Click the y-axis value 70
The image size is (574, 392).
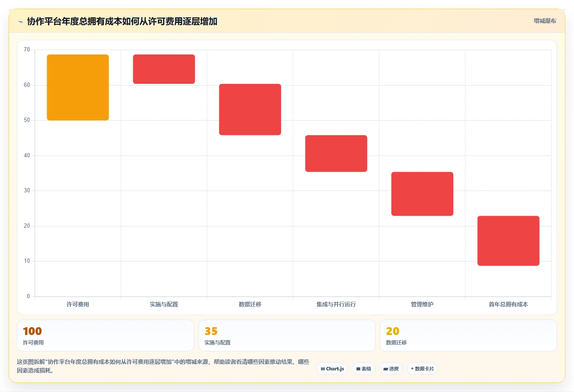click(x=27, y=50)
